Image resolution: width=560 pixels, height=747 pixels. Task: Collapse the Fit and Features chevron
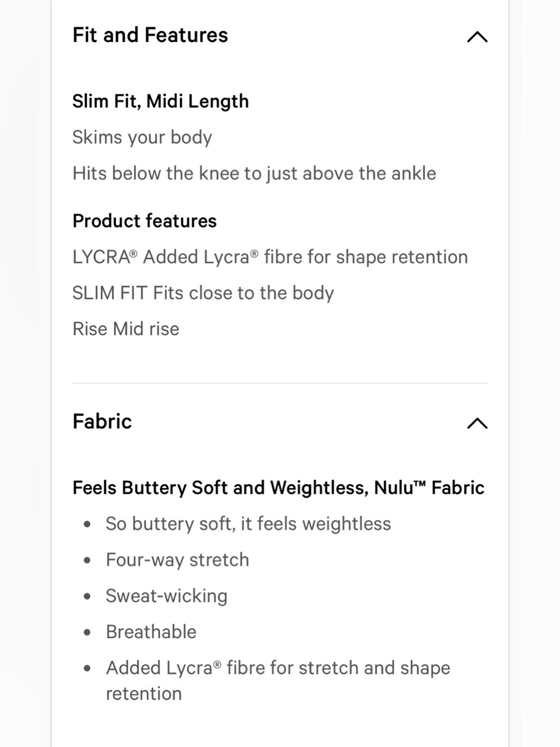(x=477, y=37)
